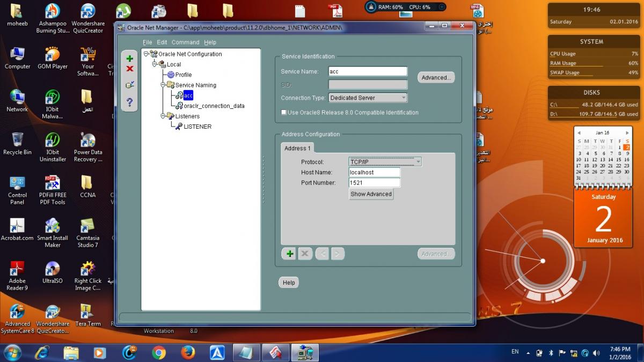This screenshot has height=362, width=644.
Task: Click the Show Advanced button
Action: coord(371,194)
